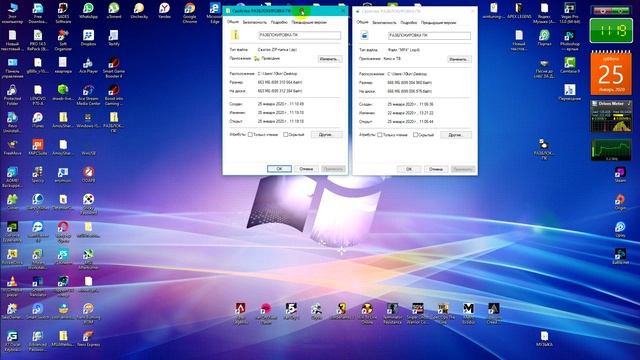Click the Drives Meter gadget
The width and height of the screenshot is (640, 360).
pyautogui.click(x=611, y=116)
